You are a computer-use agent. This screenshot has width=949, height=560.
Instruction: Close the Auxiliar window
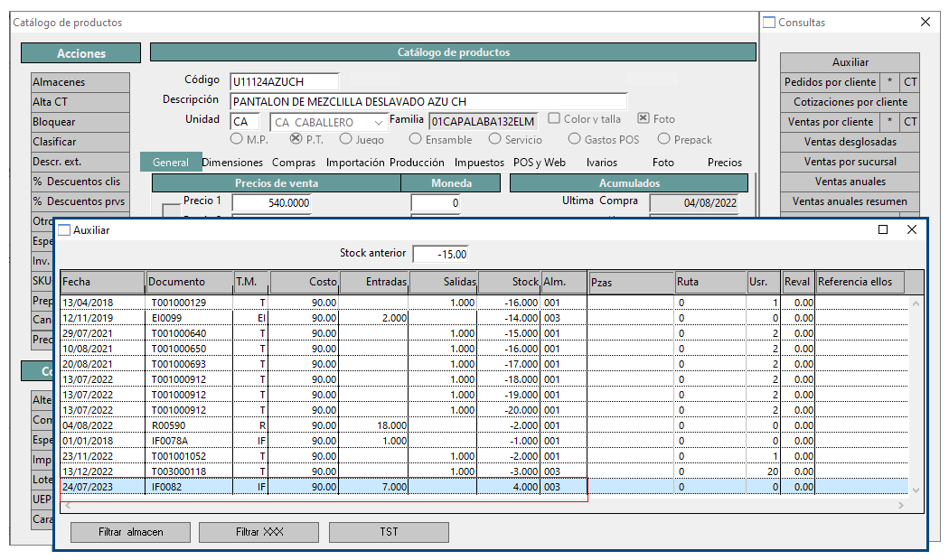click(x=912, y=229)
